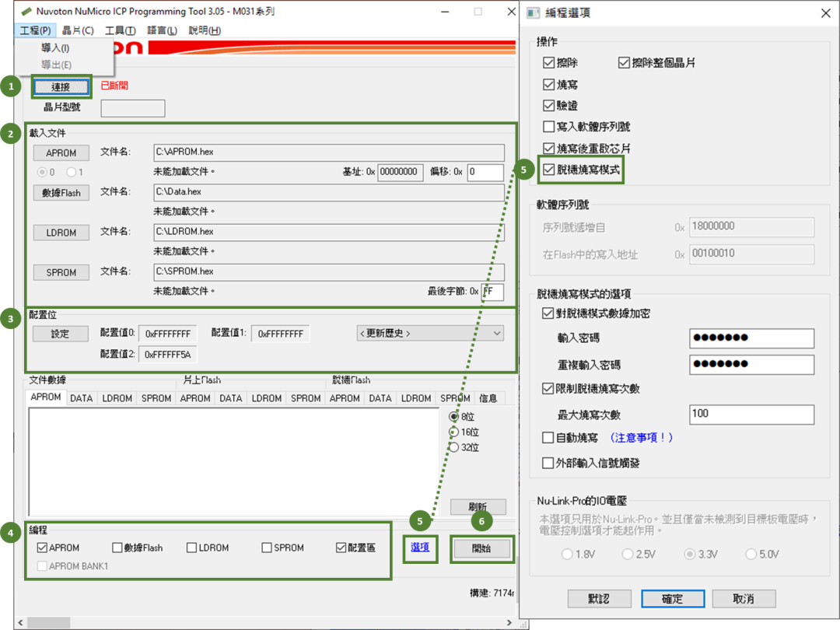
Task: Switch to the 脫機Flash SPROM tab
Action: 455,398
